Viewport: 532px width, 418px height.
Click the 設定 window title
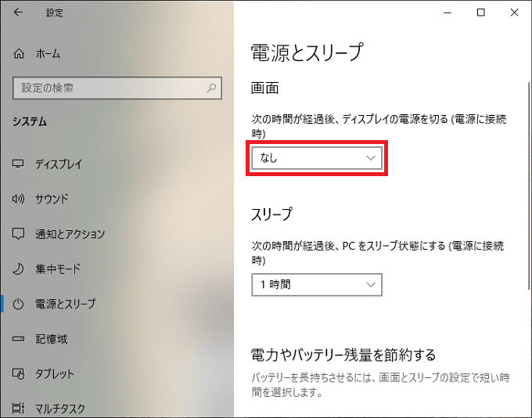(55, 13)
